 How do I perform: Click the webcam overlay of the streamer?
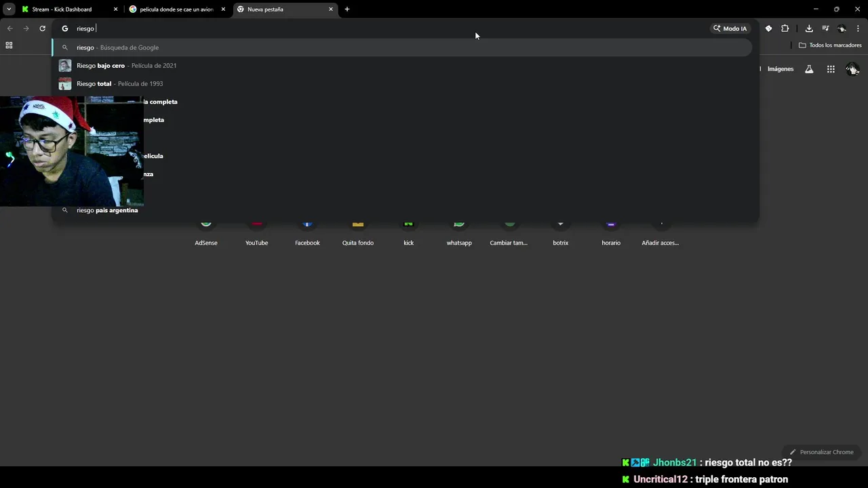coord(72,151)
